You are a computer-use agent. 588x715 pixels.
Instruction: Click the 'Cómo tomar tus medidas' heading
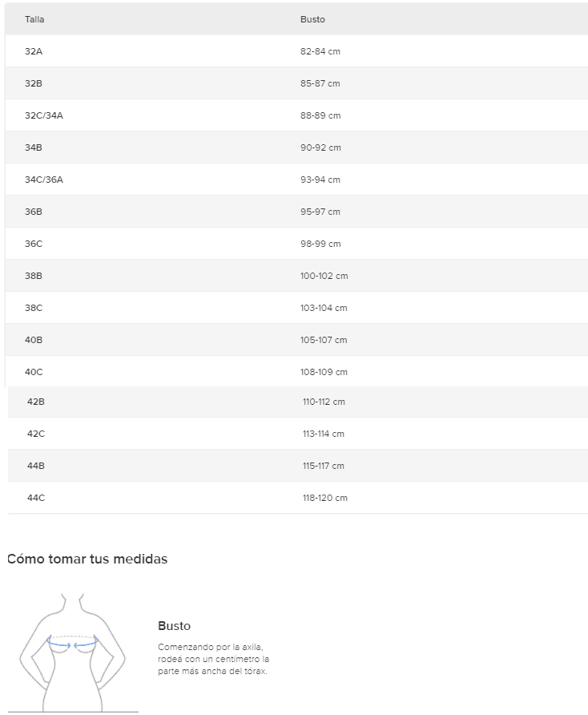[87, 559]
